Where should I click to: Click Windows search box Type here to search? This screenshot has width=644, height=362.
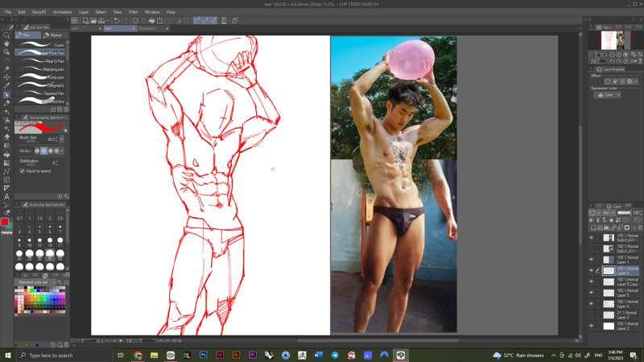coord(65,356)
